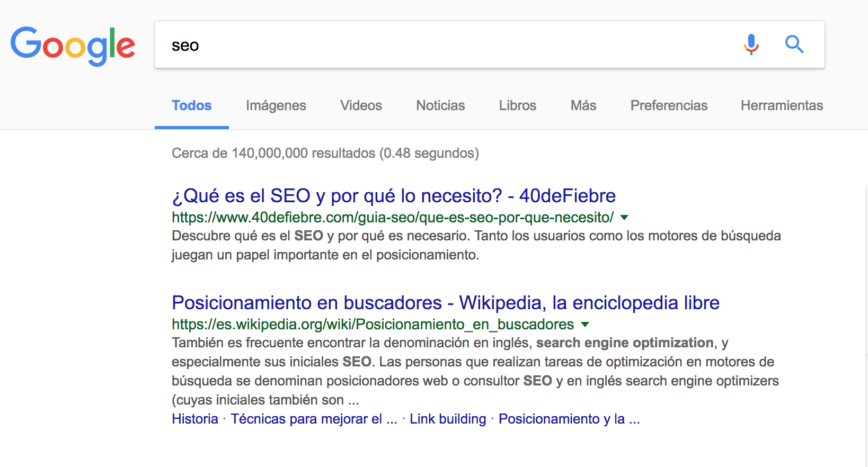The width and height of the screenshot is (868, 467).
Task: Click the Google logo
Action: (x=73, y=46)
